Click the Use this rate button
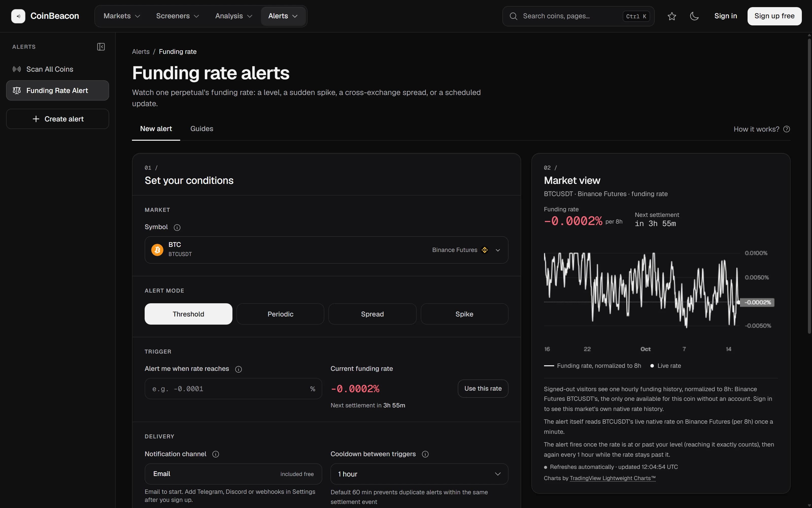The height and width of the screenshot is (508, 812). (483, 388)
